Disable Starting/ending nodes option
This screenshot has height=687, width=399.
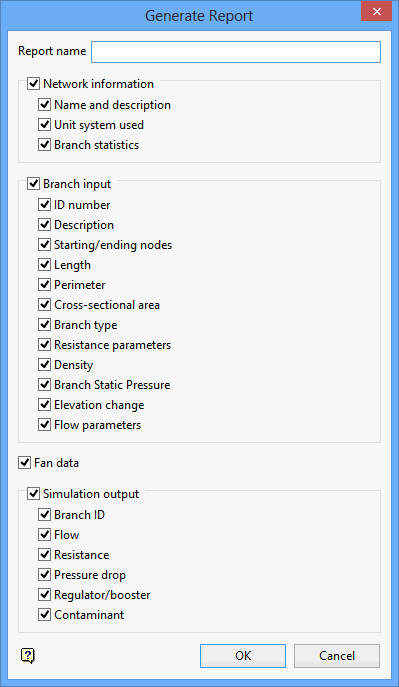click(44, 245)
